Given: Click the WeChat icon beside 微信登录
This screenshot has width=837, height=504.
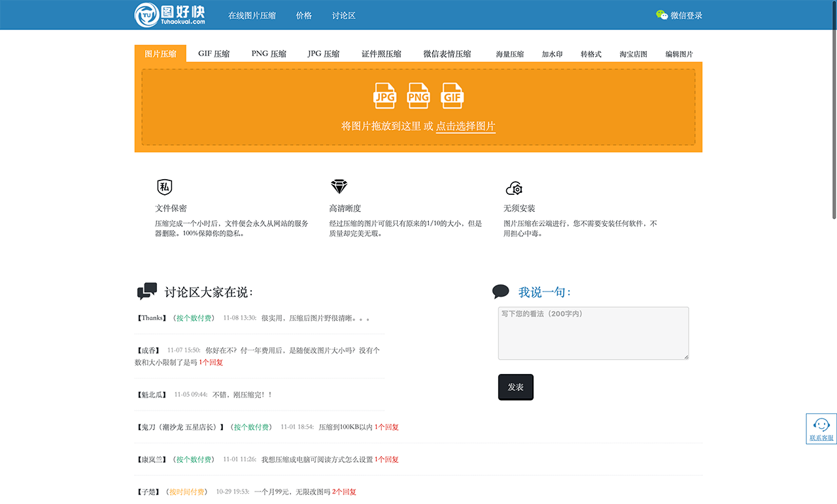Looking at the screenshot, I should (662, 15).
